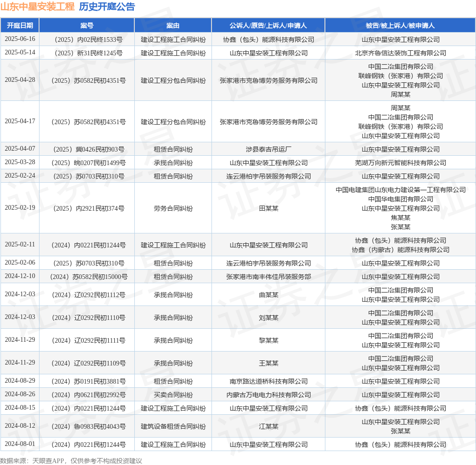Screen dimensions: 476x465
Task: Click plaintiff 内蒙古万电电力科技有限公司
Action: point(268,395)
